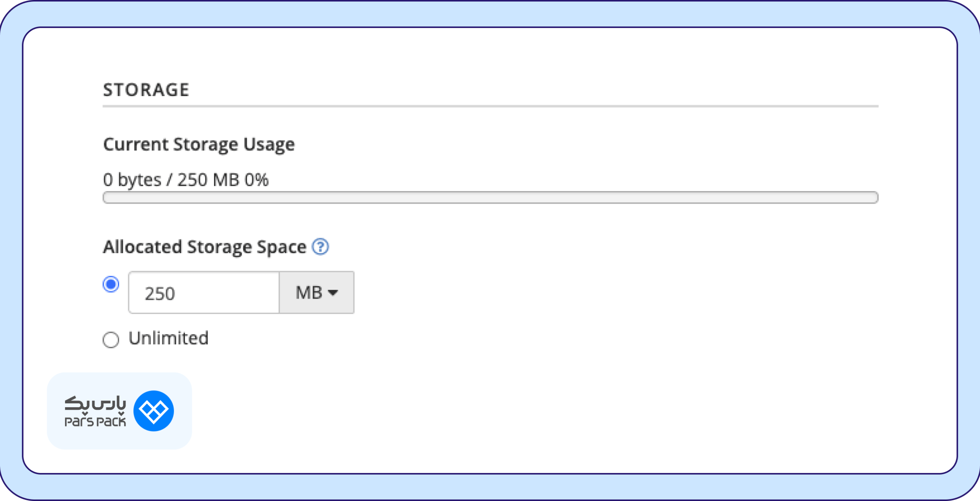980x501 pixels.
Task: Click the letter MB inside unit selector
Action: click(309, 293)
